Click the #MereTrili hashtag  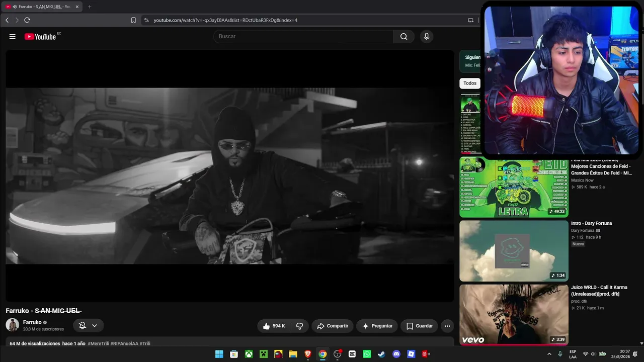pyautogui.click(x=98, y=343)
